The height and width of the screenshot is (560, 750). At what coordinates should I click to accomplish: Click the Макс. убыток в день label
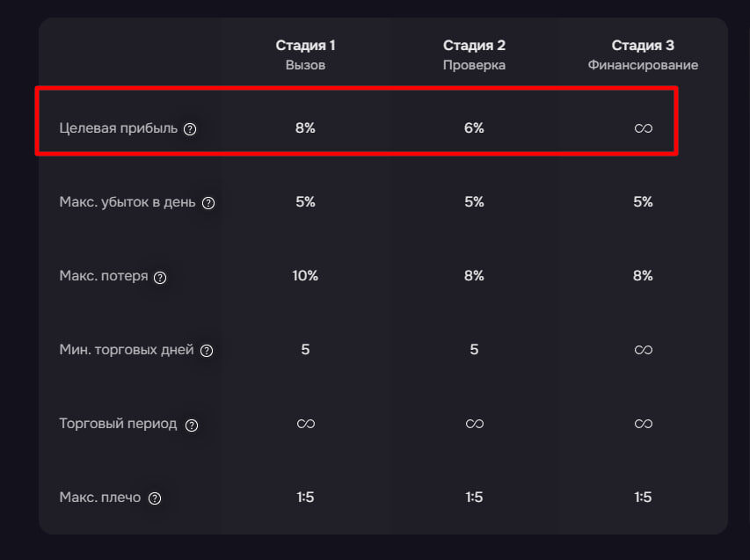(127, 202)
